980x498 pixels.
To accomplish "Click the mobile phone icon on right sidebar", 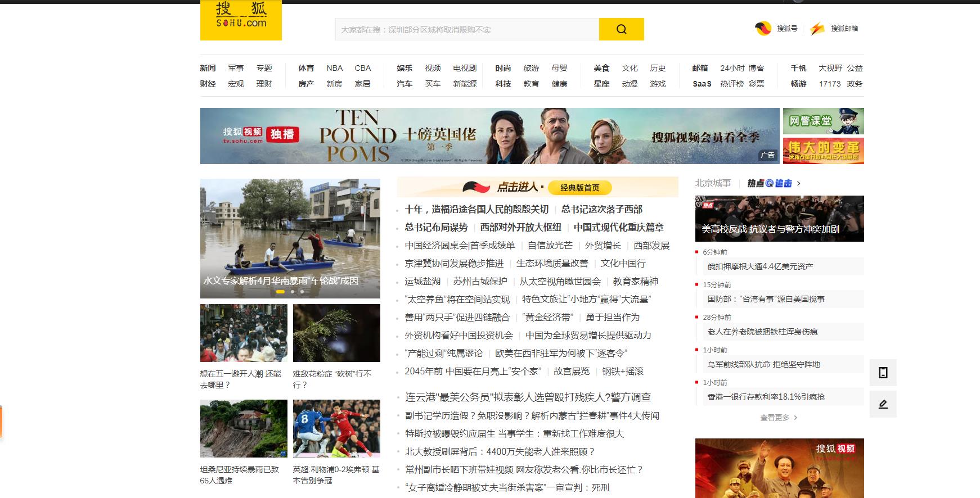I will pos(883,372).
